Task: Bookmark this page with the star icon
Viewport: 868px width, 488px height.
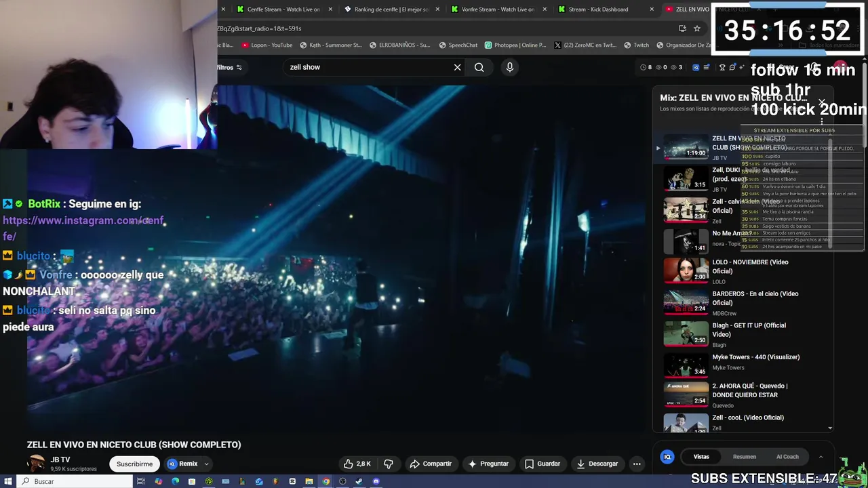Action: pyautogui.click(x=697, y=28)
